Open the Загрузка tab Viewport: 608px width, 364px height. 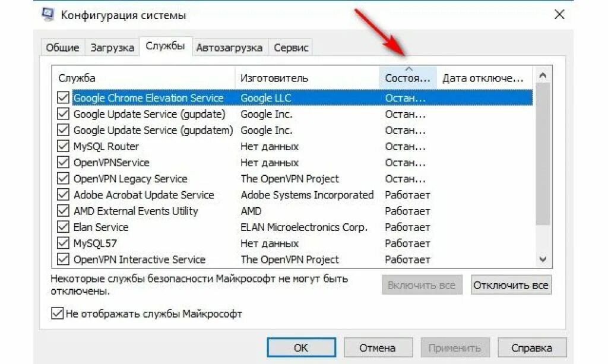(112, 48)
